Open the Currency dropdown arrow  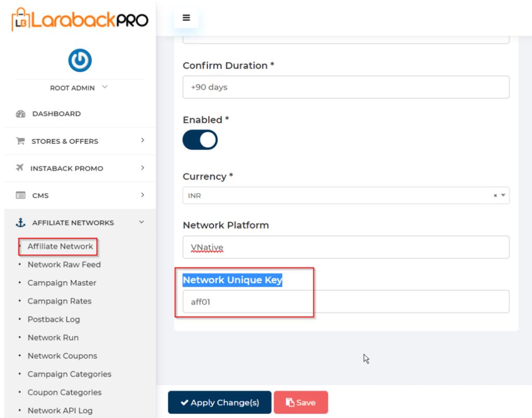pyautogui.click(x=503, y=195)
